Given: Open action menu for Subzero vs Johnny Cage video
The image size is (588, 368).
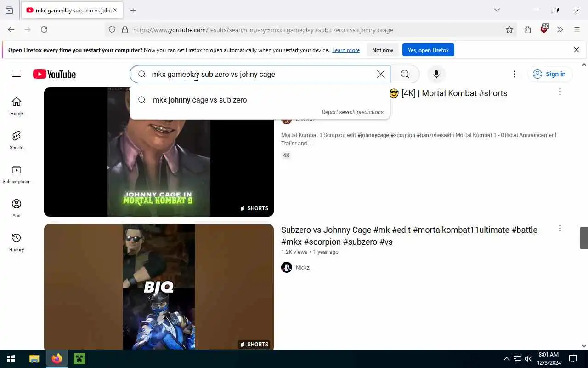Looking at the screenshot, I should click(x=560, y=228).
